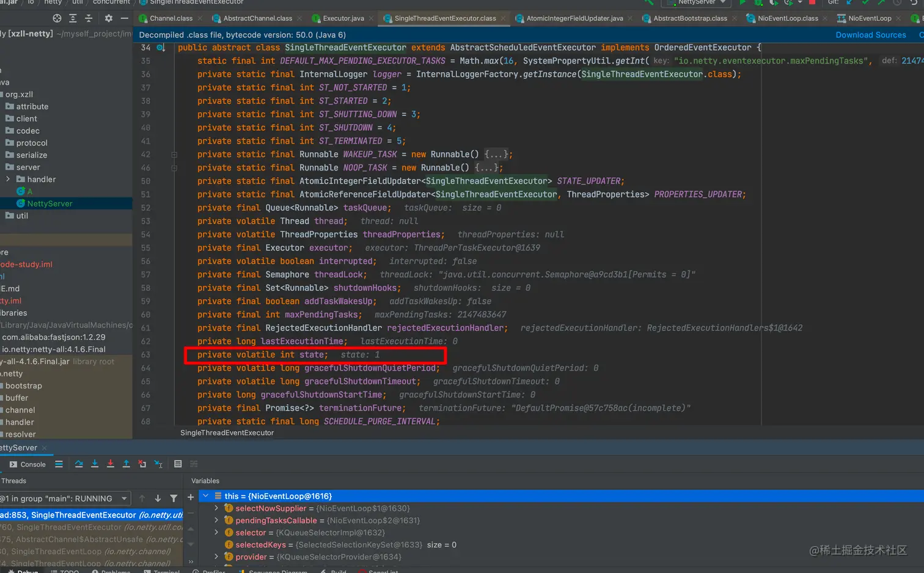Click Step Out debug icon
Viewport: 924px width, 573px height.
click(126, 464)
